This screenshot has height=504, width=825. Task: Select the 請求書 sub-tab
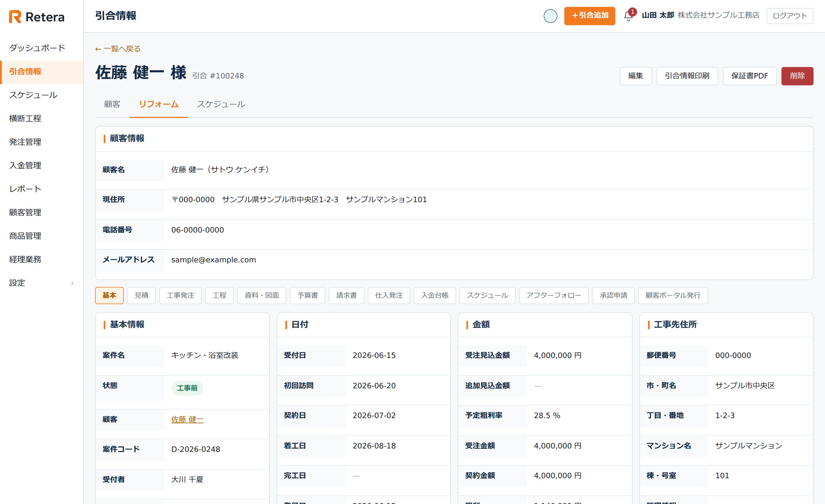(x=346, y=296)
